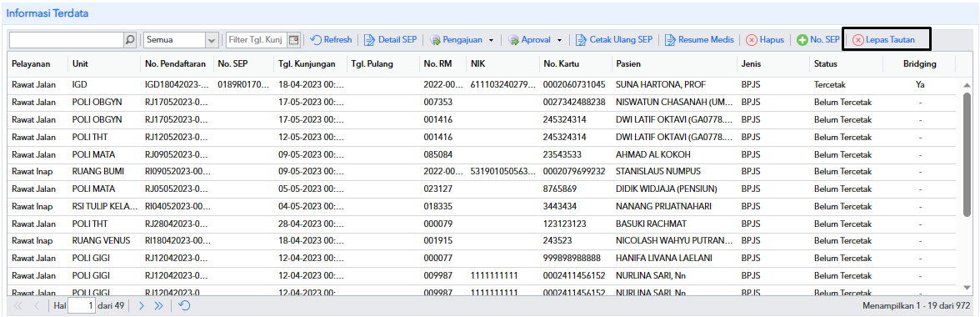Image resolution: width=980 pixels, height=317 pixels.
Task: Open Detail SEP
Action: (x=390, y=39)
